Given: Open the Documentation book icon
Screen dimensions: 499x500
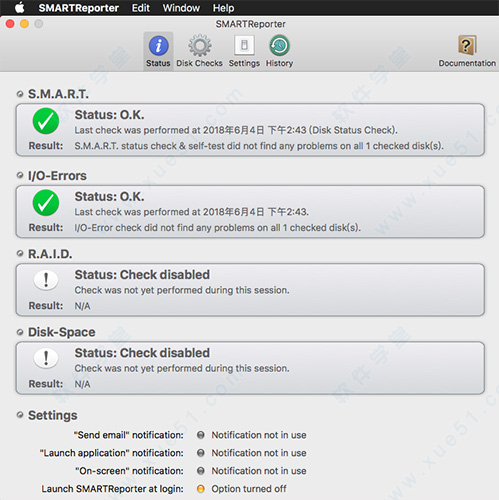Looking at the screenshot, I should click(x=467, y=45).
